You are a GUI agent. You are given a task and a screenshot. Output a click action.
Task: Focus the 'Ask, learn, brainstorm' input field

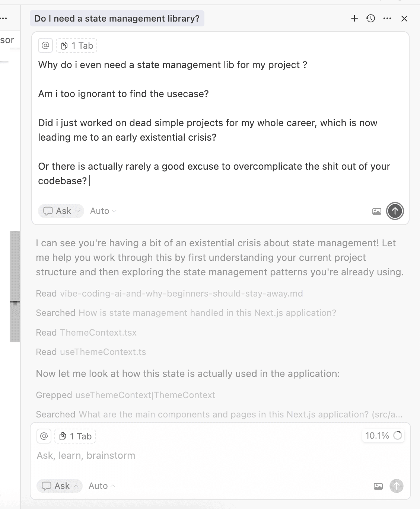click(x=220, y=455)
